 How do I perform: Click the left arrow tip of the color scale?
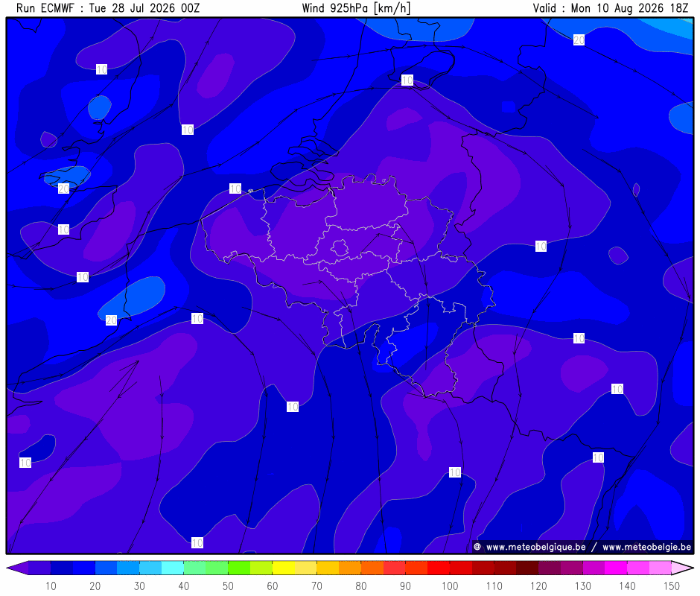click(x=17, y=568)
